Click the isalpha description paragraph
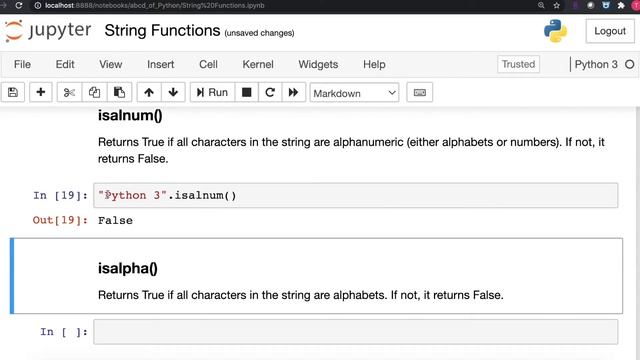Viewport: 640px width, 360px height. coord(301,295)
